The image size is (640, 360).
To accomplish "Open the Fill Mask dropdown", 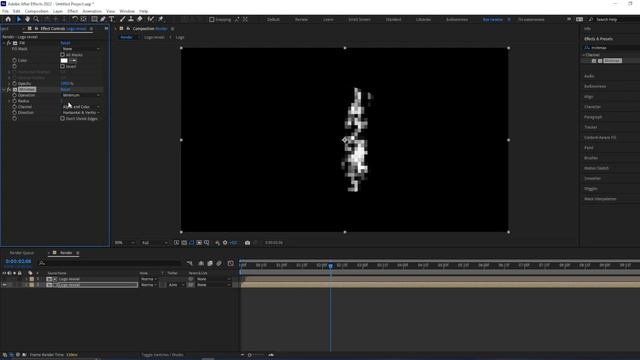I will [x=80, y=49].
